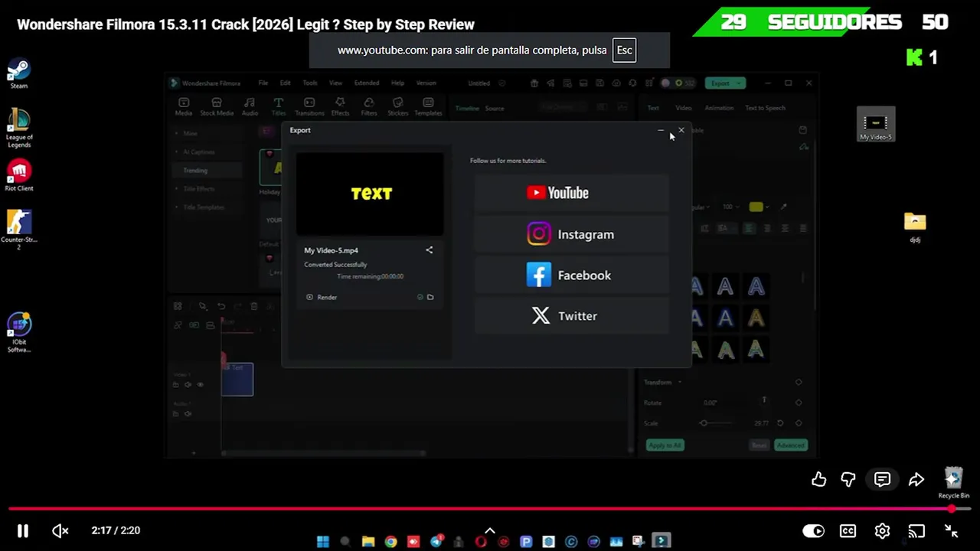This screenshot has width=980, height=551.
Task: Toggle the autoplay switch
Action: (x=813, y=531)
